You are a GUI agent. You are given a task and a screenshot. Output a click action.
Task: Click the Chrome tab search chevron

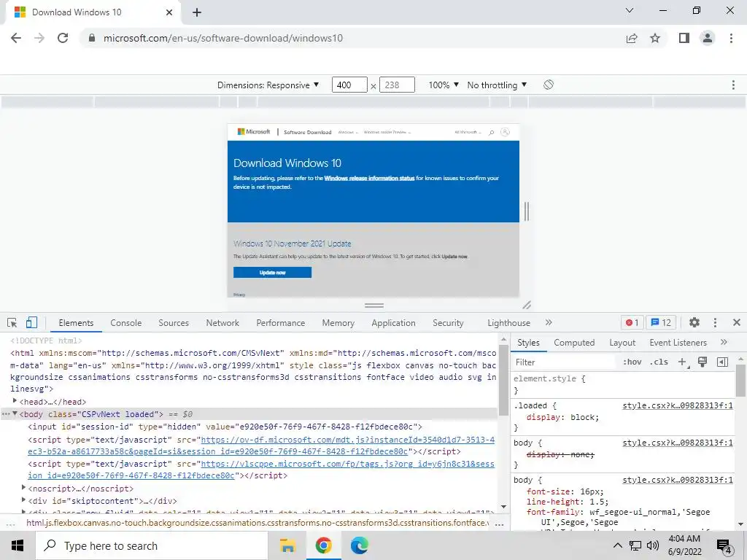(630, 10)
